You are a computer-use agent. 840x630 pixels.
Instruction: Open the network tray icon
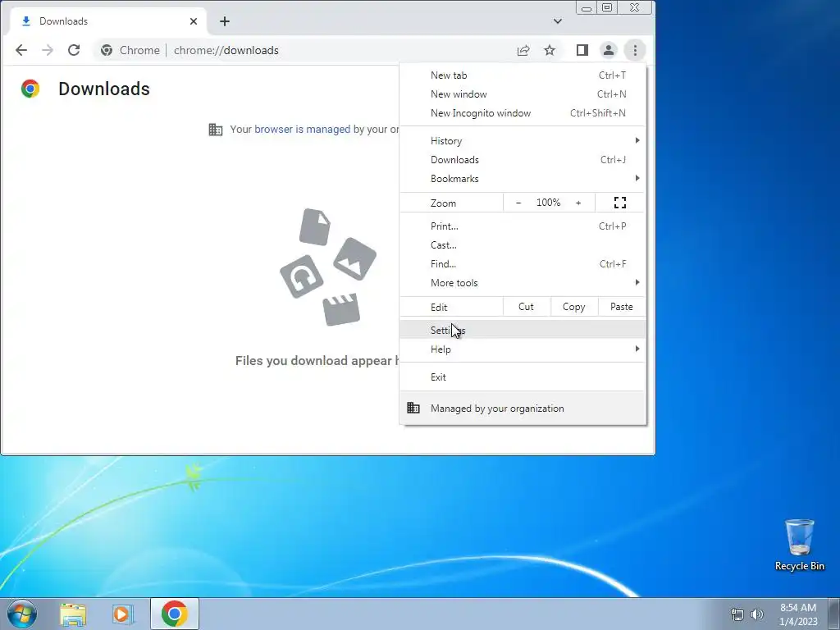coord(737,614)
